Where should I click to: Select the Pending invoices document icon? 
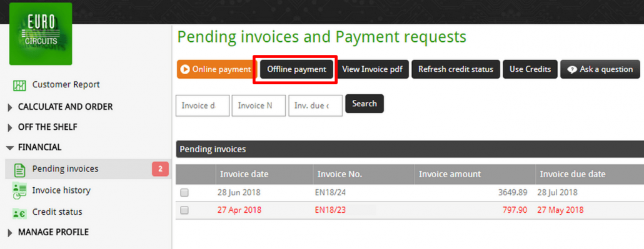[x=20, y=169]
